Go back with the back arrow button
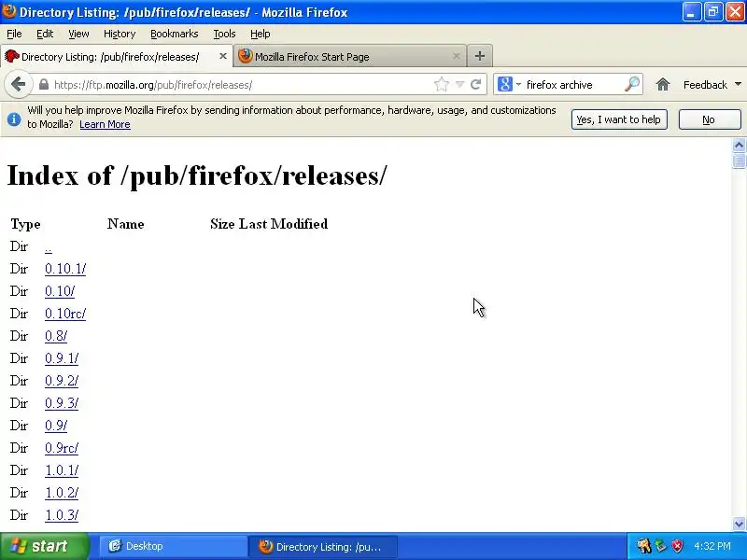This screenshot has height=560, width=747. point(18,85)
